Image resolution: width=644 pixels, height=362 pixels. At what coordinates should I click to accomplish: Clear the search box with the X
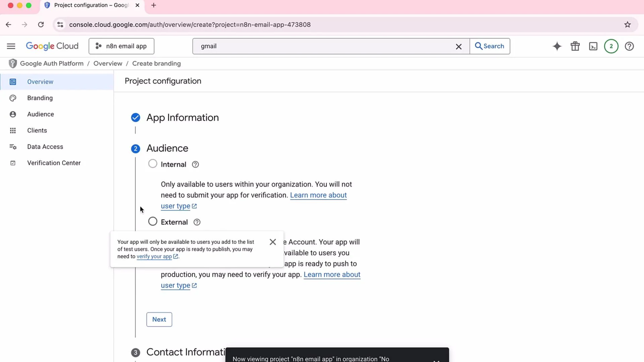coord(459,47)
